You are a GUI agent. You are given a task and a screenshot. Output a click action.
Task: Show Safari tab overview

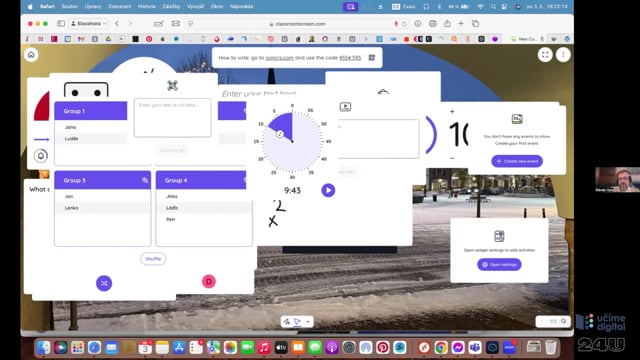click(x=476, y=24)
